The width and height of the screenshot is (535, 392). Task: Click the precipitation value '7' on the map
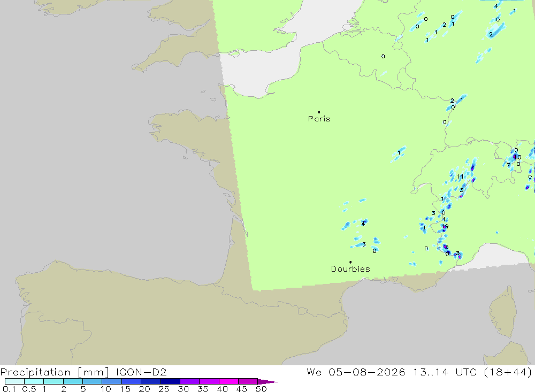point(508,165)
